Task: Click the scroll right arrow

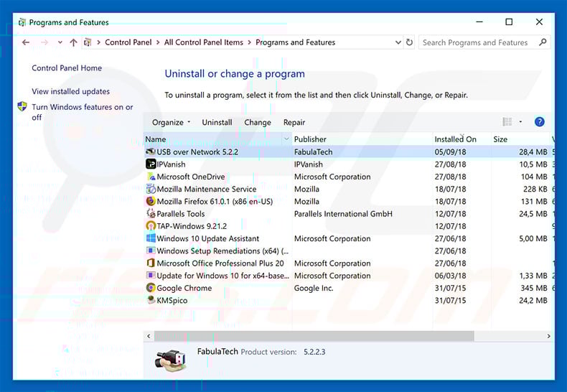Action: tap(548, 336)
